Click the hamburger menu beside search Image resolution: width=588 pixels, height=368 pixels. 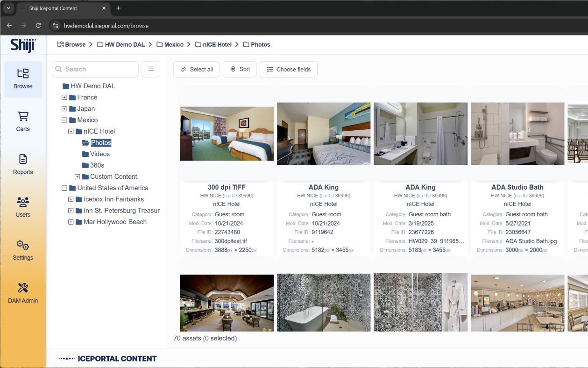pyautogui.click(x=151, y=69)
